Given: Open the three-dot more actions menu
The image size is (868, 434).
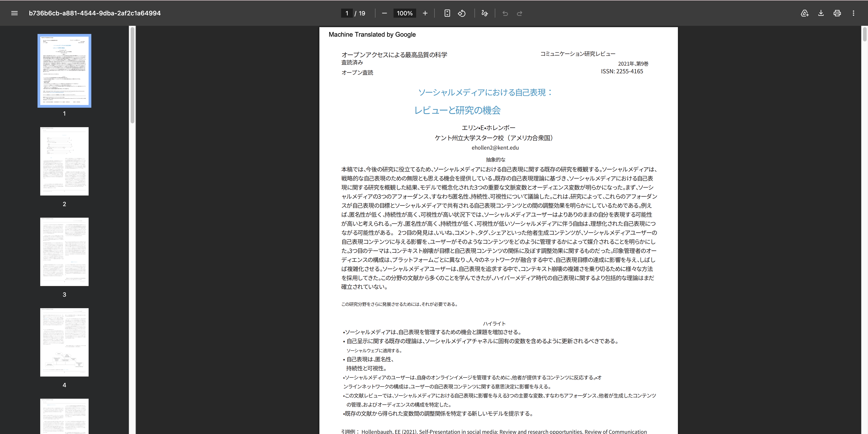Looking at the screenshot, I should coord(853,13).
